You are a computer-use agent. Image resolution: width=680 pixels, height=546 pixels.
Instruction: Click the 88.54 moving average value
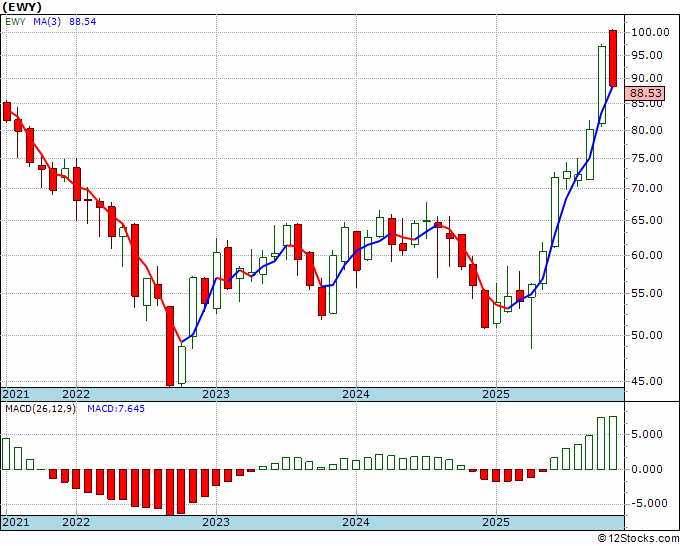pyautogui.click(x=82, y=22)
